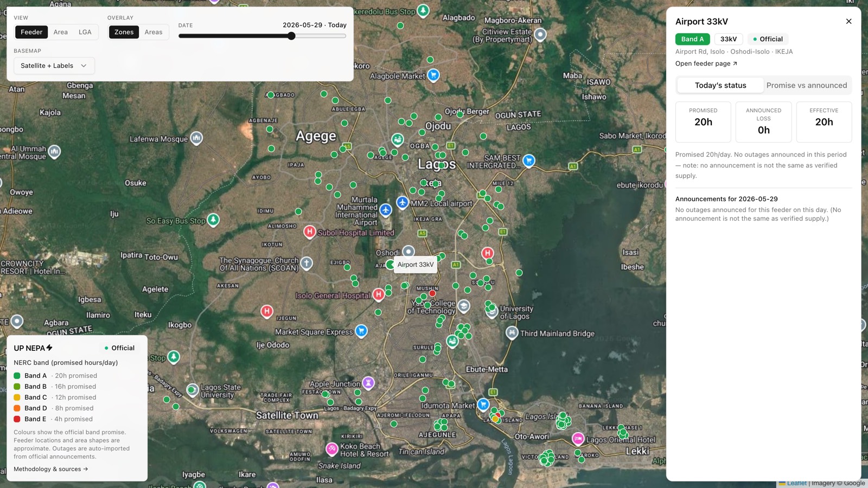Click the Apple Junction marker icon
The width and height of the screenshot is (868, 488).
[368, 383]
